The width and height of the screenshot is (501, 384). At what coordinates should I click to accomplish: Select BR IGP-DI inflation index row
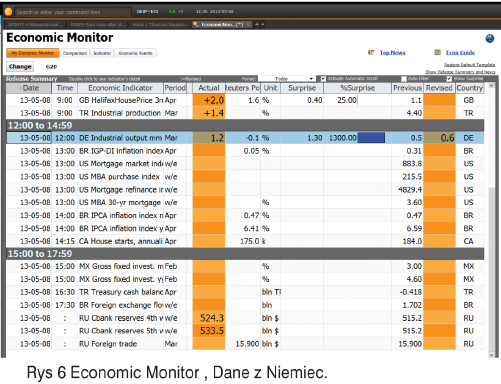(245, 151)
